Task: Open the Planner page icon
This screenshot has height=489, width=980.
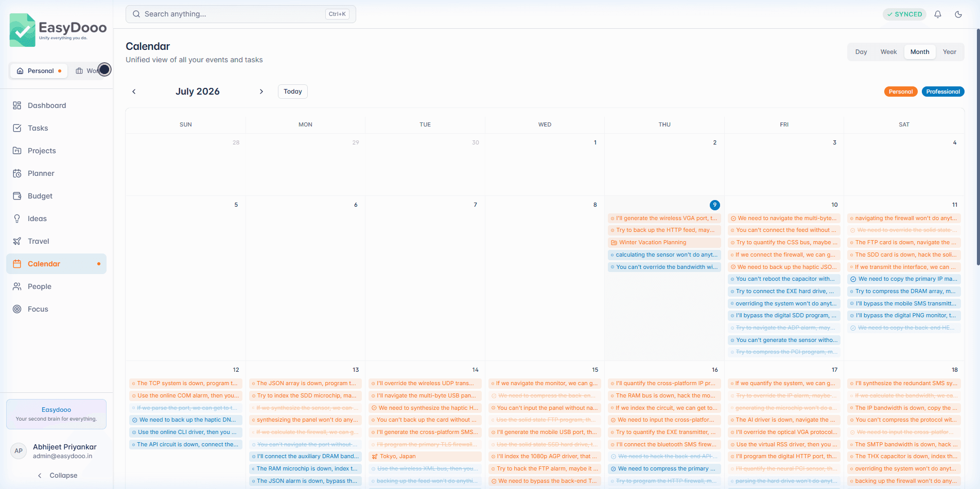Action: click(17, 173)
